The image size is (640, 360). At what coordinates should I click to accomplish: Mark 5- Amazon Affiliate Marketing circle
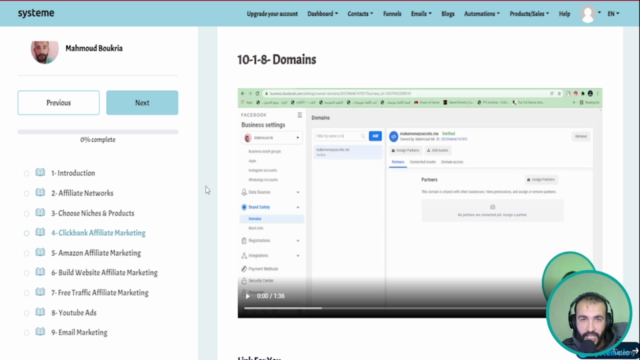tap(27, 253)
